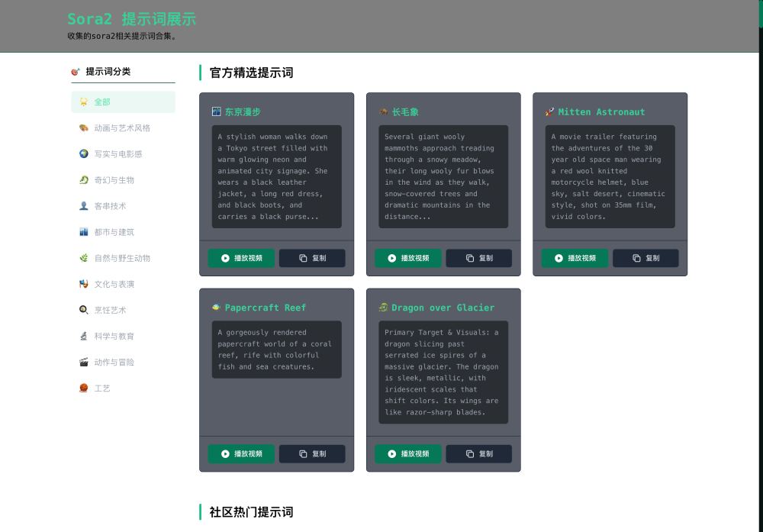Click the page vertical scrollbar
This screenshot has width=763, height=532.
pyautogui.click(x=760, y=15)
